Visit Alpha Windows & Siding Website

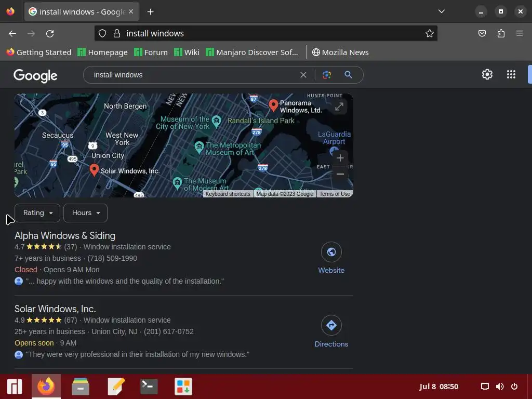pos(331,258)
